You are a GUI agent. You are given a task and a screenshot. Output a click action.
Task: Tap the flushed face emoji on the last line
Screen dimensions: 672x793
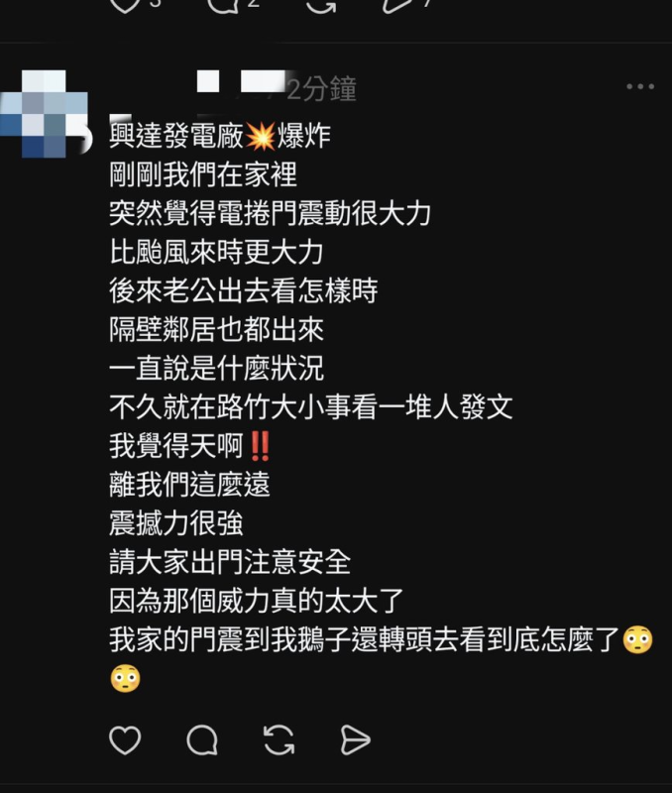pos(125,679)
